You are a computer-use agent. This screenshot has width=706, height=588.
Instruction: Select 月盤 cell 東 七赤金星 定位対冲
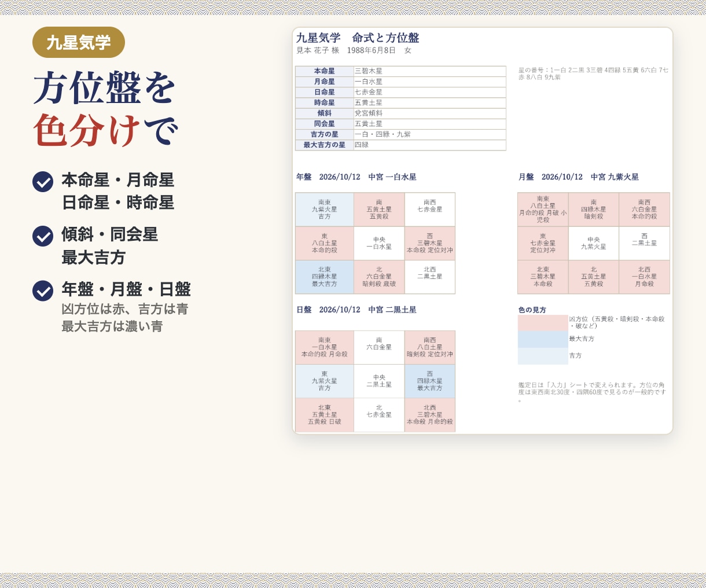click(x=543, y=243)
